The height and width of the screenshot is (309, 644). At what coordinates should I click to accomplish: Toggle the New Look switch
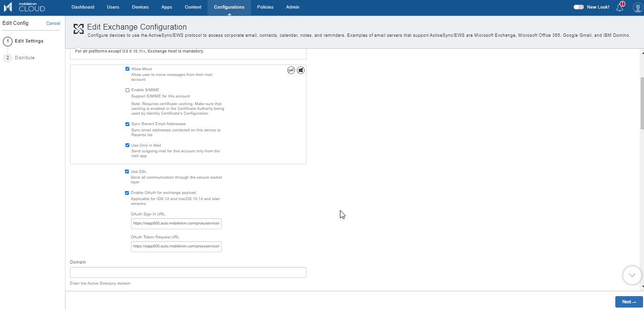[x=579, y=7]
